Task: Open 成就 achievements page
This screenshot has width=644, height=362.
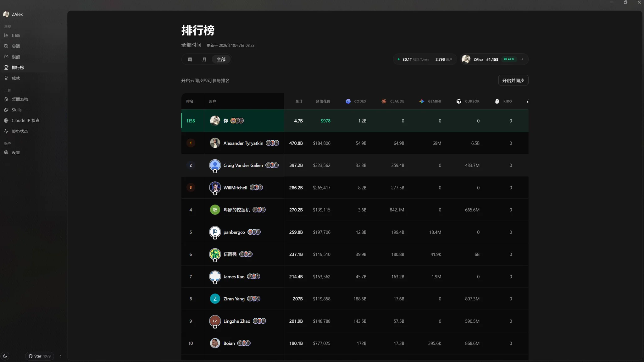Action: pos(16,78)
